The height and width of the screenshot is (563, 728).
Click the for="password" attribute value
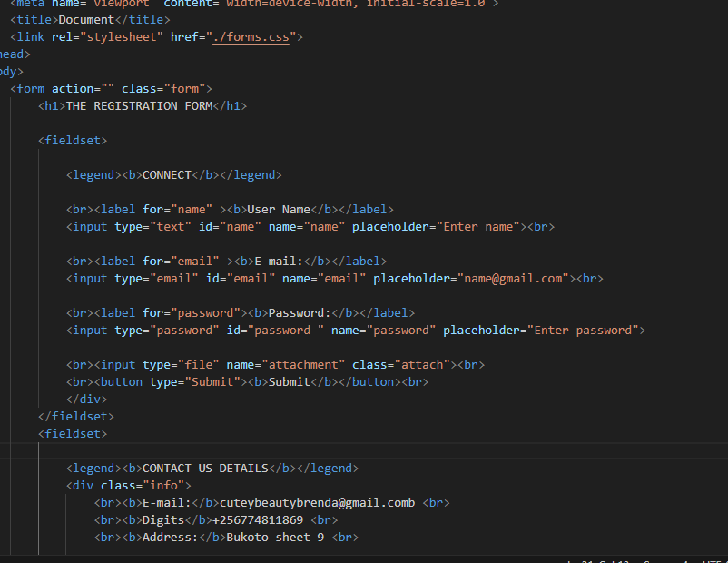(205, 313)
